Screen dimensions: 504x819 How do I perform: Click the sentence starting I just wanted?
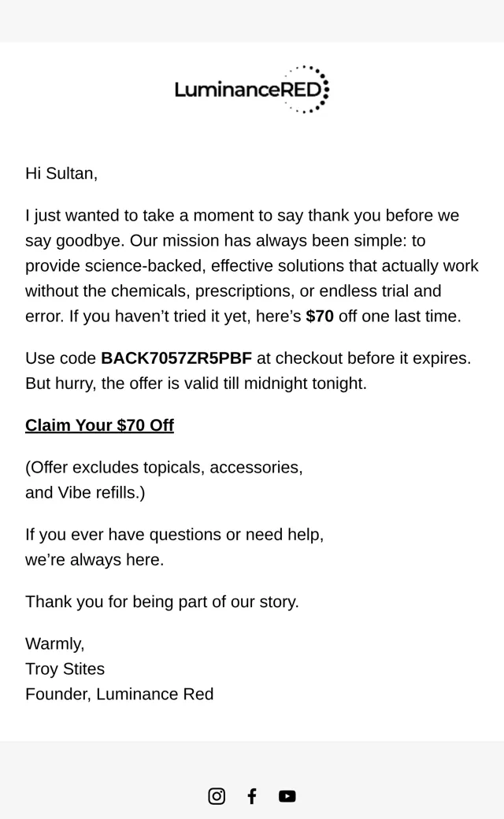click(x=242, y=215)
